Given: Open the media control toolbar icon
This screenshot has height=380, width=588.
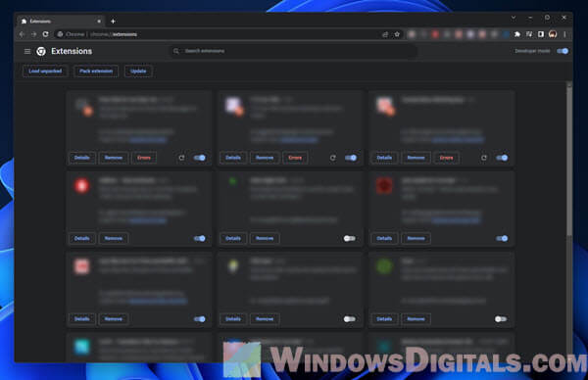Looking at the screenshot, I should click(x=529, y=34).
